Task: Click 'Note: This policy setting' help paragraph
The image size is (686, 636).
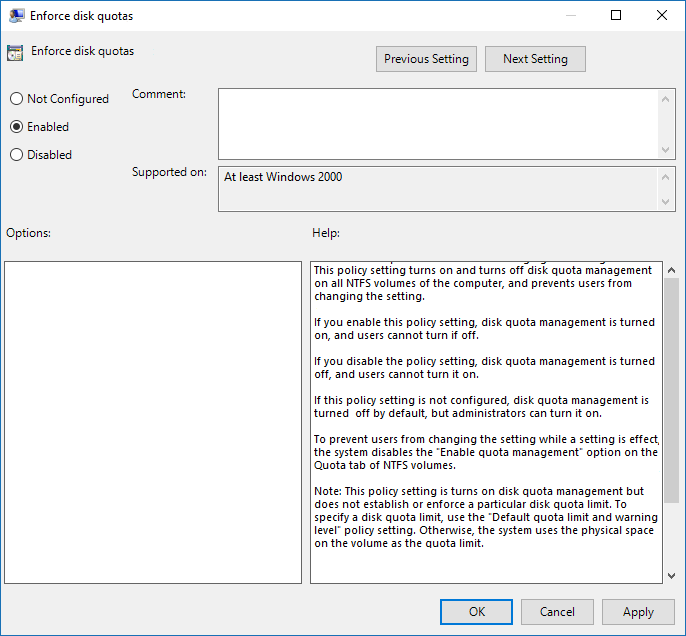Action: click(x=486, y=517)
